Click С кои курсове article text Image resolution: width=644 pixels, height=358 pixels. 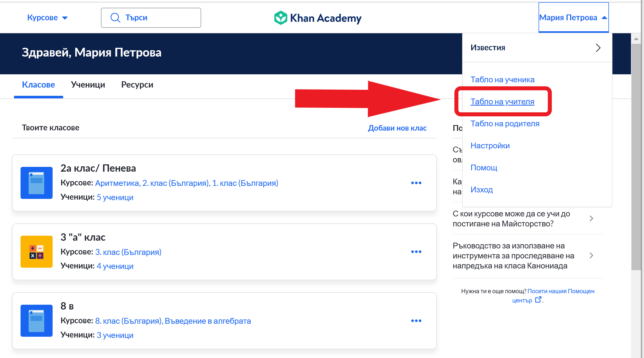[x=511, y=219]
